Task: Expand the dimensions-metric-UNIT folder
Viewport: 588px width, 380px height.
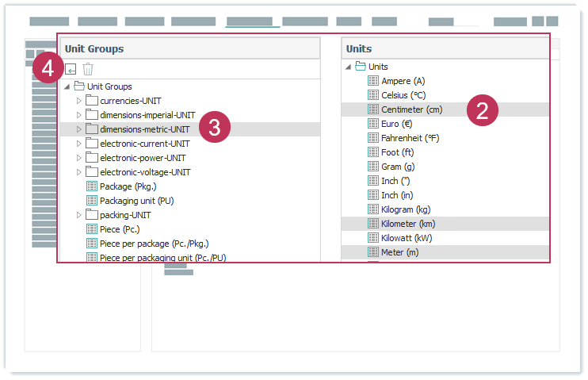Action: point(78,129)
